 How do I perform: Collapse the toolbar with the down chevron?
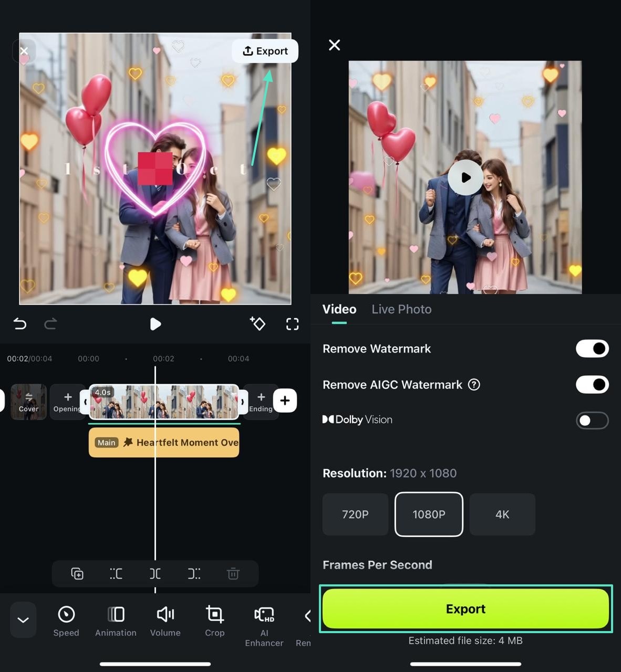23,620
